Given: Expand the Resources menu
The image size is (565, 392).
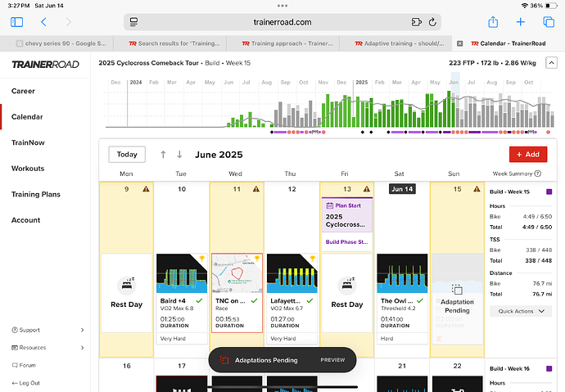Looking at the screenshot, I should [47, 348].
